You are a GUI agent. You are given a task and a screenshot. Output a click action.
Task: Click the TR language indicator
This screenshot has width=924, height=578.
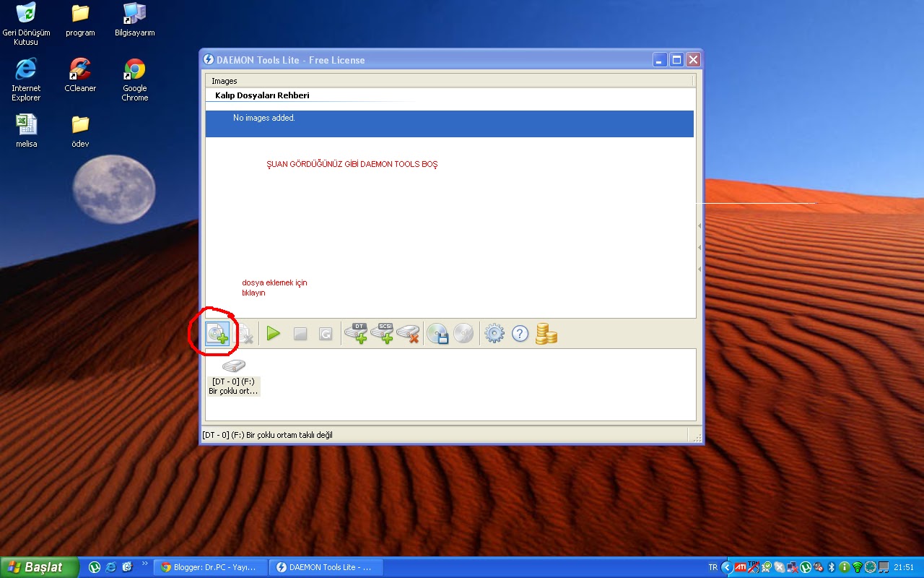click(x=713, y=567)
